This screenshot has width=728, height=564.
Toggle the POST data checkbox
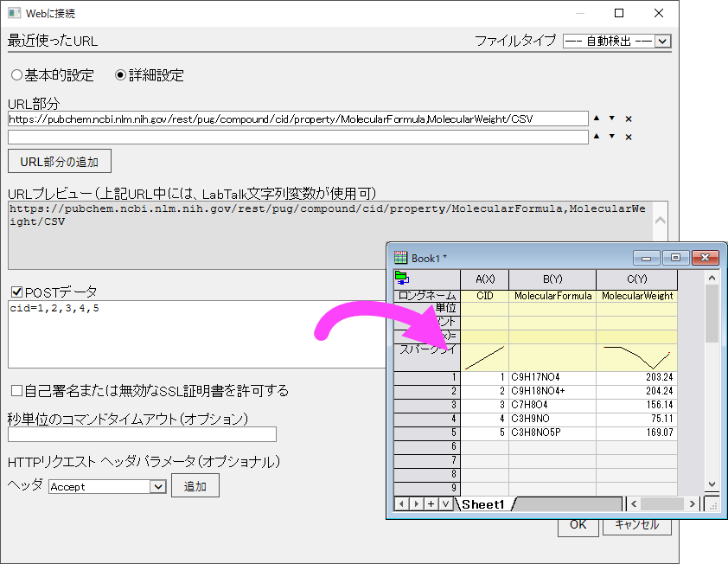click(x=16, y=292)
